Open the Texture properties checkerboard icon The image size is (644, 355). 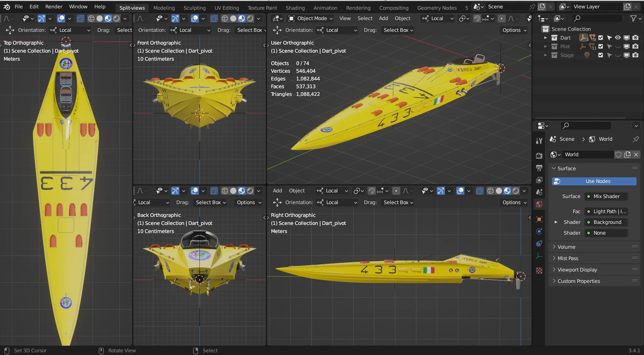pos(539,271)
